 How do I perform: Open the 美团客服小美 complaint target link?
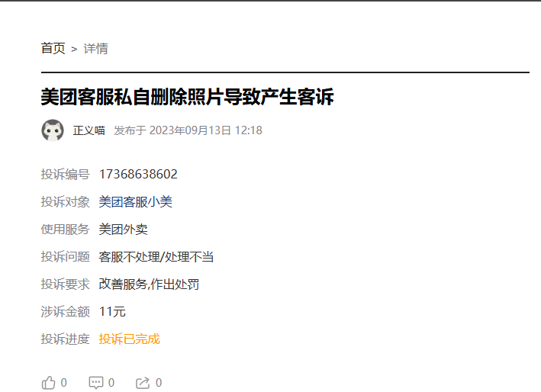135,201
